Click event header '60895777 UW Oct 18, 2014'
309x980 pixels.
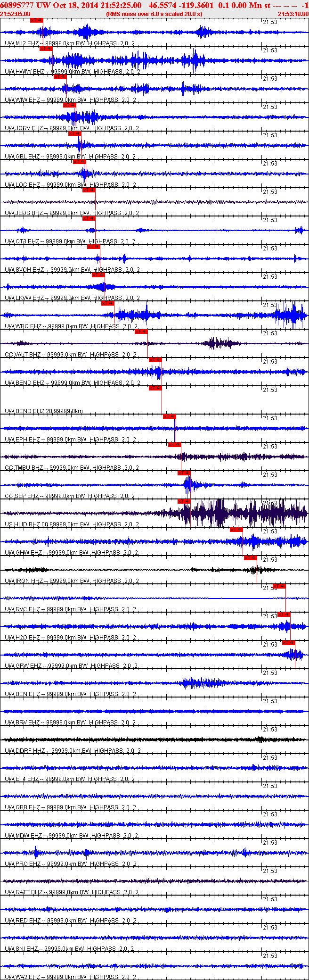[49, 5]
